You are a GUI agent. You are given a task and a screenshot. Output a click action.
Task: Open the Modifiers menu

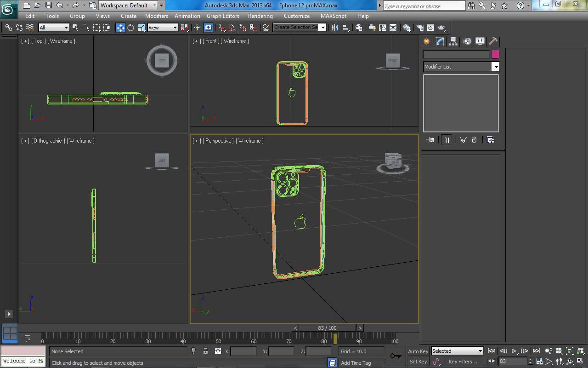point(157,16)
